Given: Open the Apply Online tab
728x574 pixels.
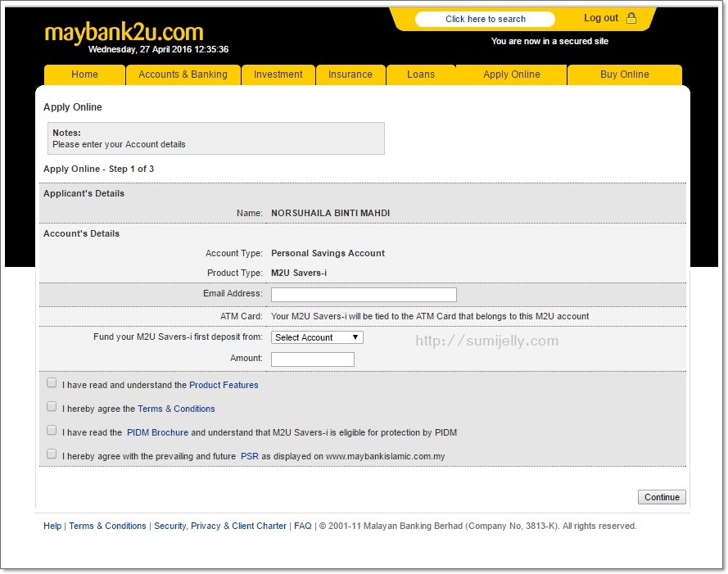Looking at the screenshot, I should [x=512, y=75].
